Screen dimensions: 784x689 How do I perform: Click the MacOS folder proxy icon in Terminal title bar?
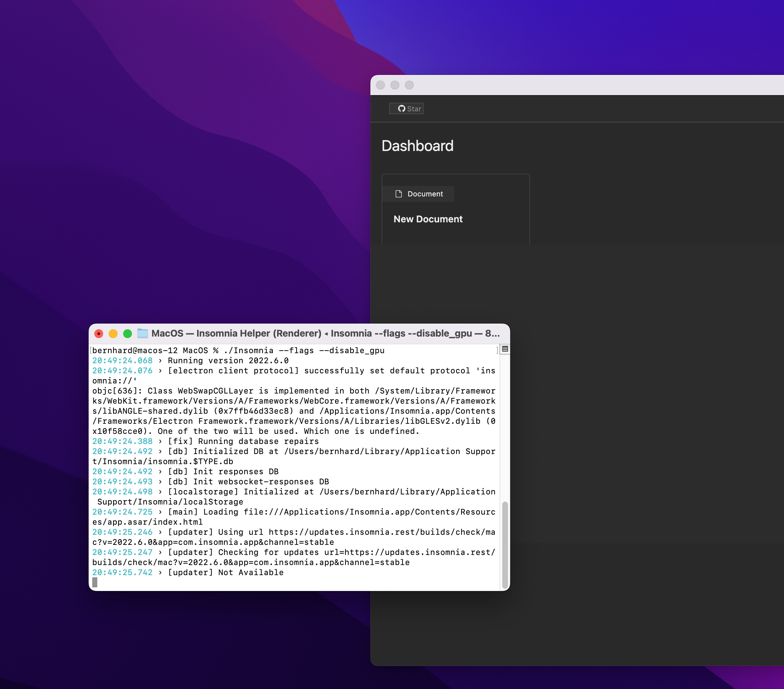pyautogui.click(x=143, y=333)
